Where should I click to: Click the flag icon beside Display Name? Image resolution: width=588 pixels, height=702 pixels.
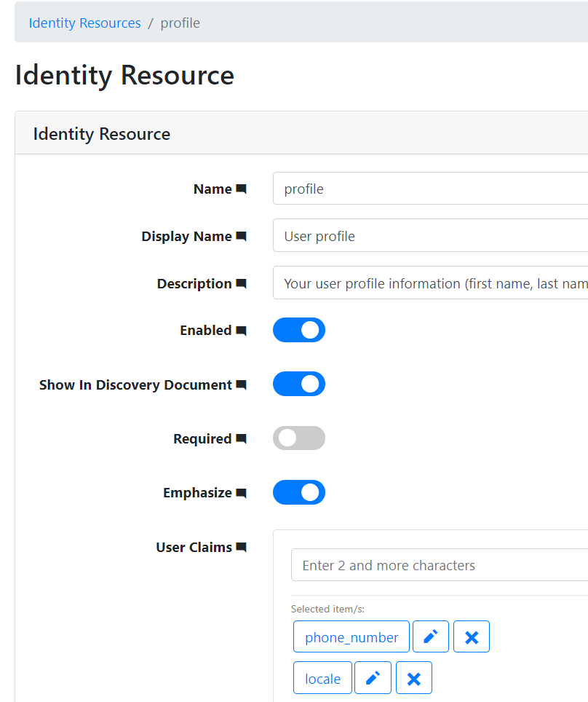coord(241,235)
